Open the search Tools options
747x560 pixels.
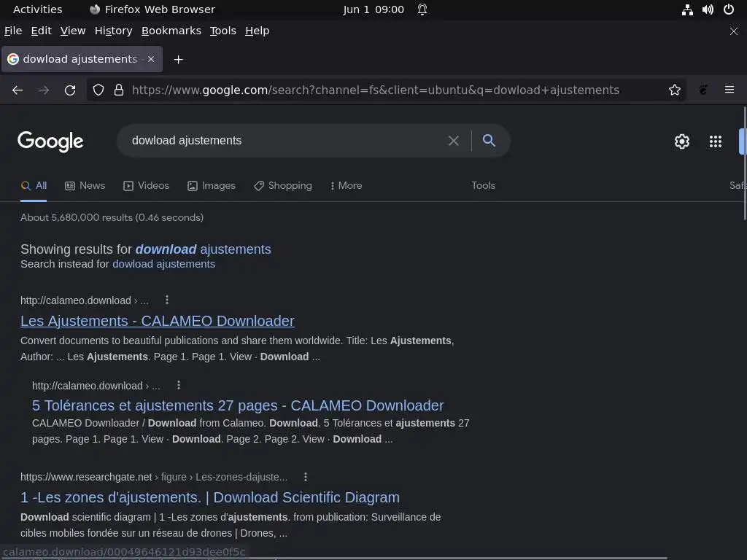pyautogui.click(x=483, y=186)
